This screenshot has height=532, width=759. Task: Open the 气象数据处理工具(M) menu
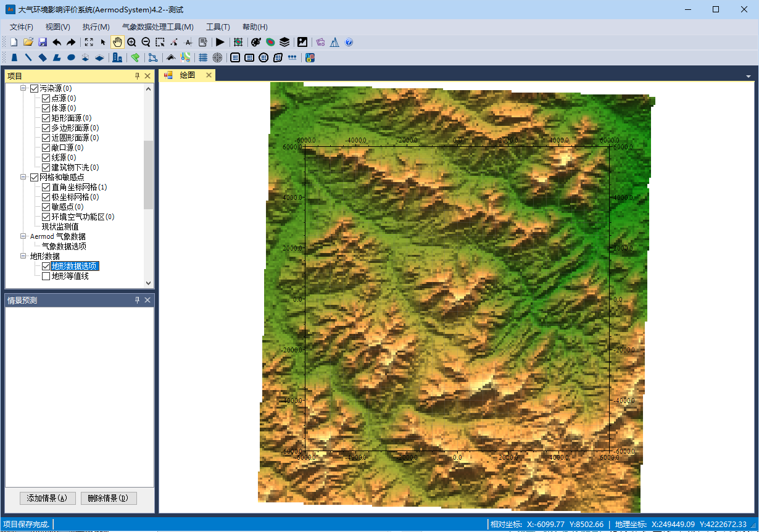point(158,27)
